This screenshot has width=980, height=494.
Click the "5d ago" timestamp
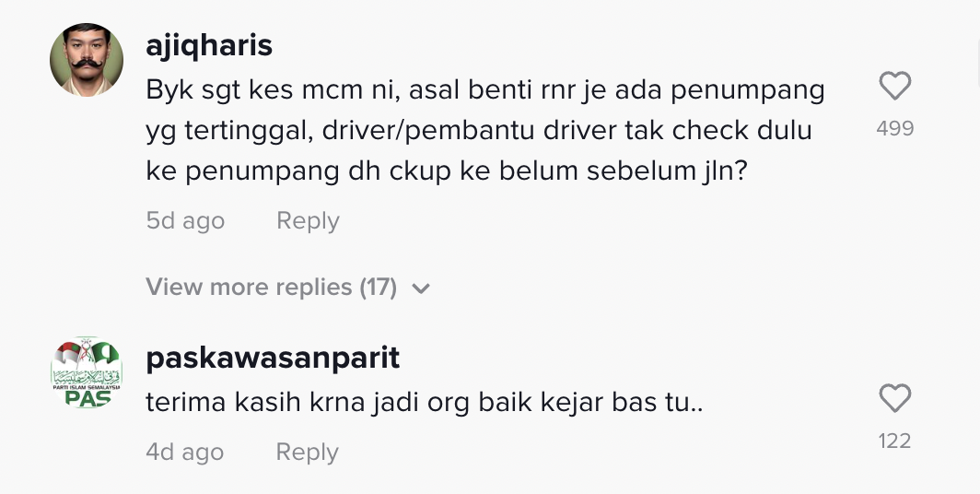pyautogui.click(x=185, y=221)
